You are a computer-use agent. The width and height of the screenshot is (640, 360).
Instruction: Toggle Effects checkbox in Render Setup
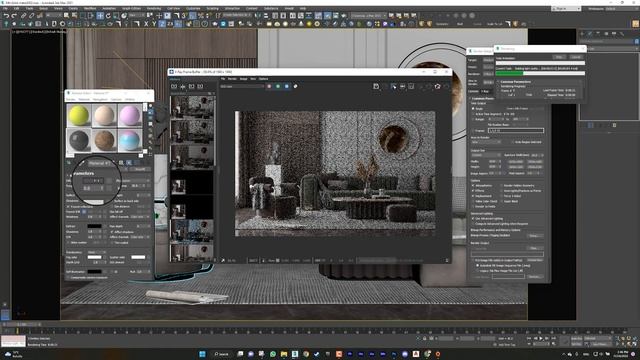[x=473, y=191]
